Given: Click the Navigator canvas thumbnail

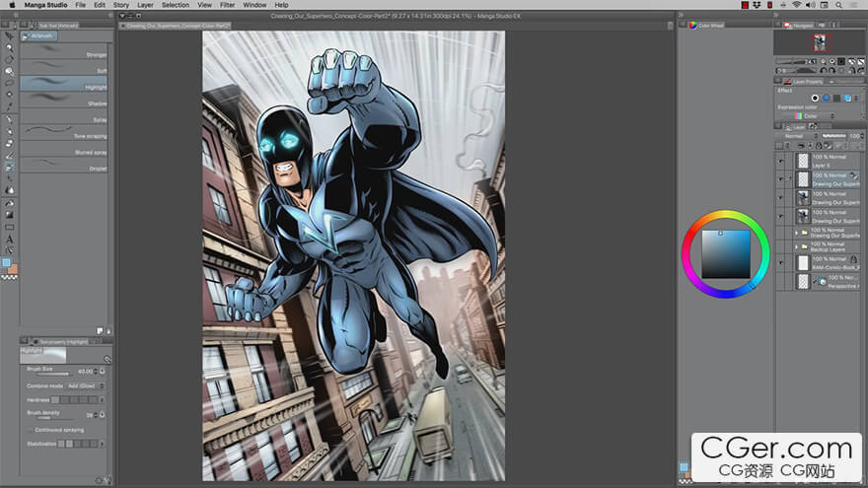Looking at the screenshot, I should coord(820,43).
